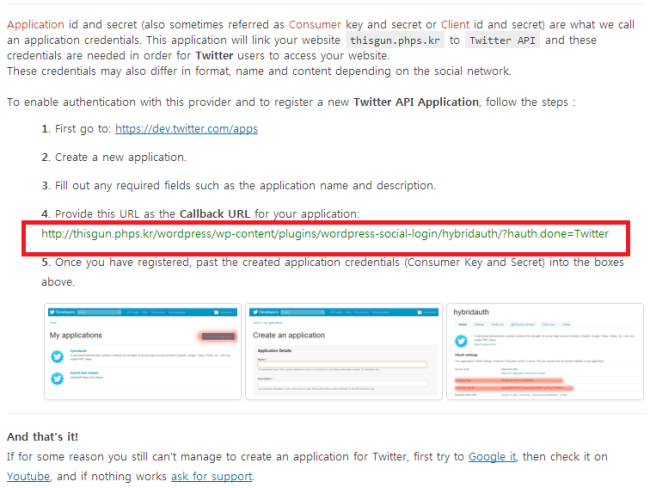Screen dimensions: 650x488
Task: Open the dev.twitter.com/apps link
Action: [186, 129]
